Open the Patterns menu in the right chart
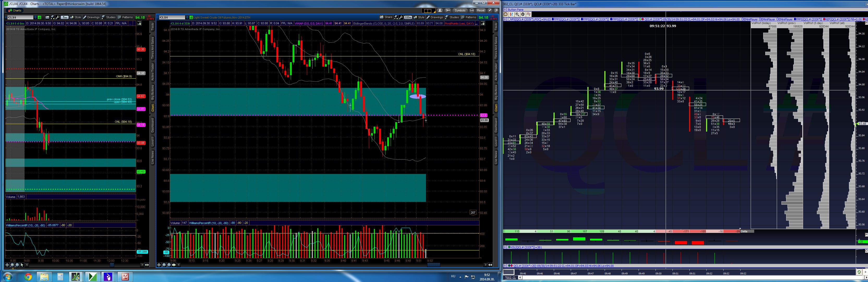The height and width of the screenshot is (282, 868). click(469, 17)
